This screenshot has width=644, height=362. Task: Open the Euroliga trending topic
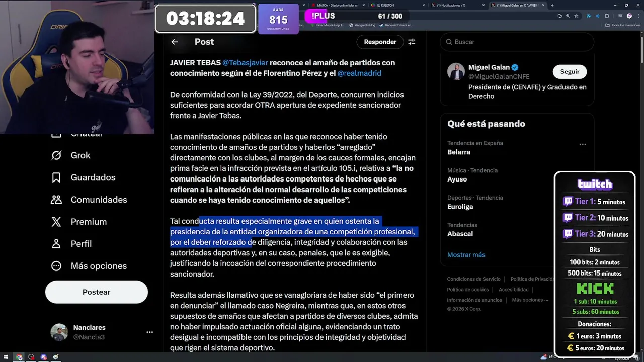point(460,206)
